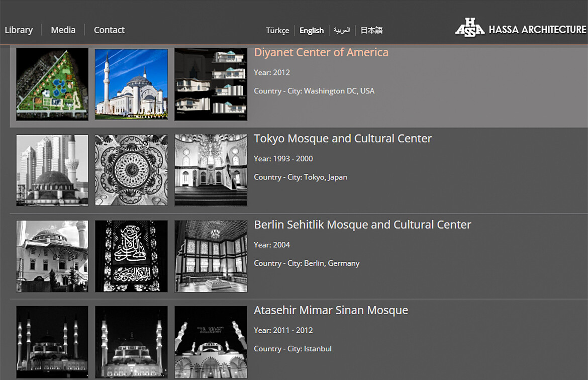This screenshot has height=380, width=588.
Task: Open the Library menu item
Action: [19, 30]
